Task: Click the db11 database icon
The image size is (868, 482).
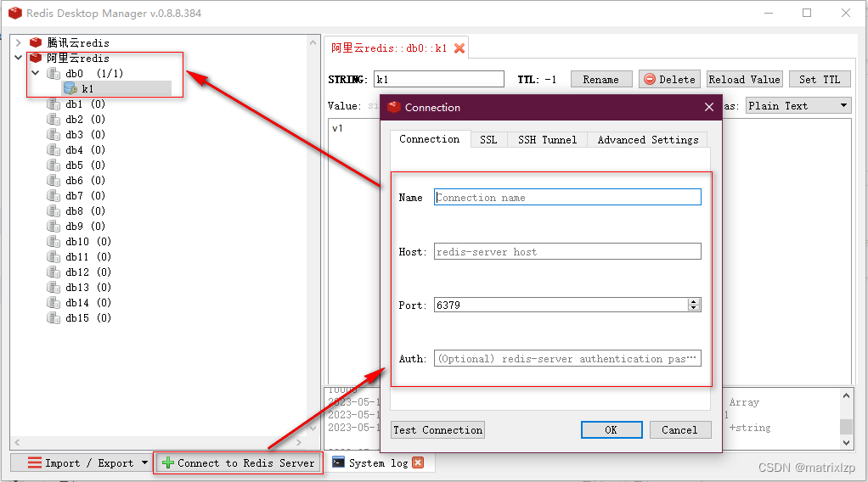Action: [54, 257]
